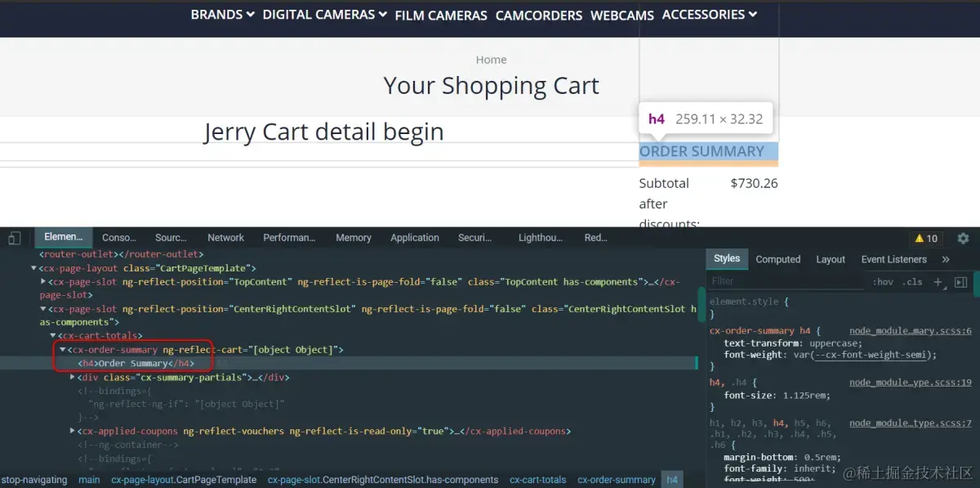Go to CAMCORDERS category
This screenshot has width=980, height=488.
pyautogui.click(x=539, y=16)
